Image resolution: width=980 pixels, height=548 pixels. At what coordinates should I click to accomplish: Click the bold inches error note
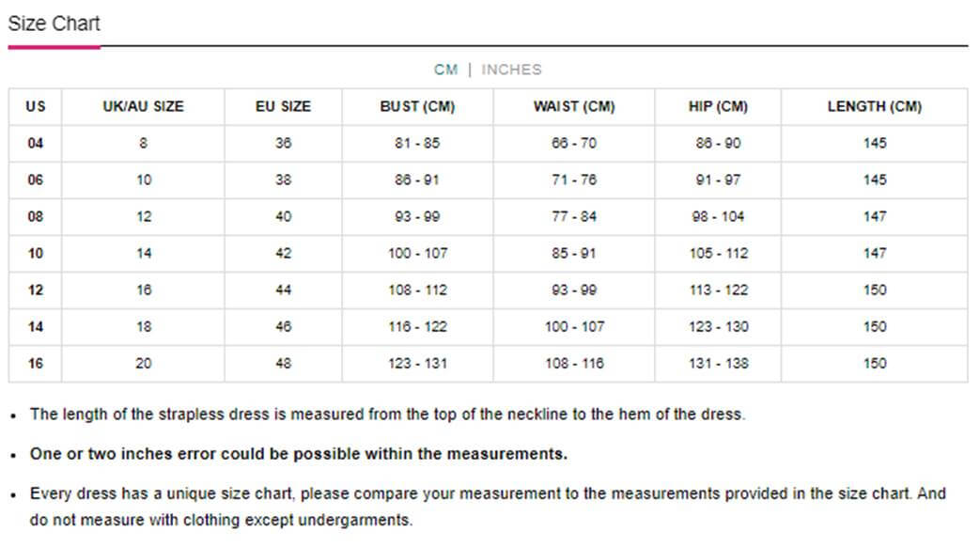[299, 454]
